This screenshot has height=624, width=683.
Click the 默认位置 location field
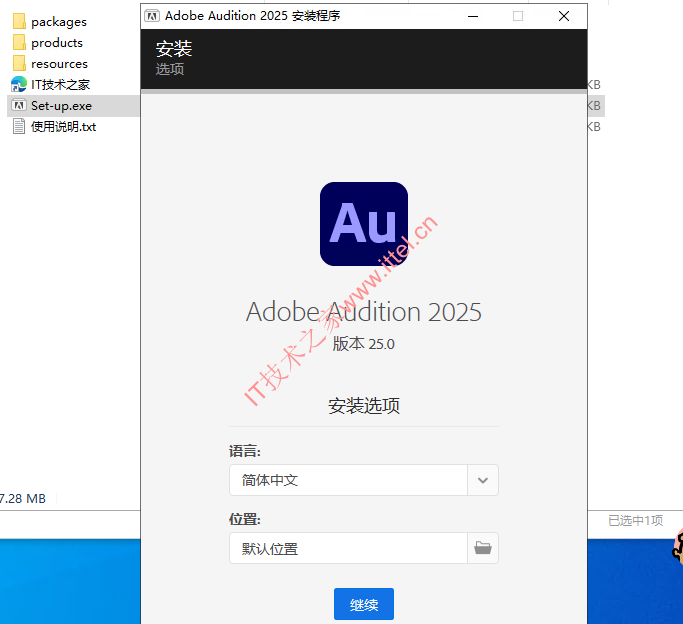pyautogui.click(x=348, y=548)
